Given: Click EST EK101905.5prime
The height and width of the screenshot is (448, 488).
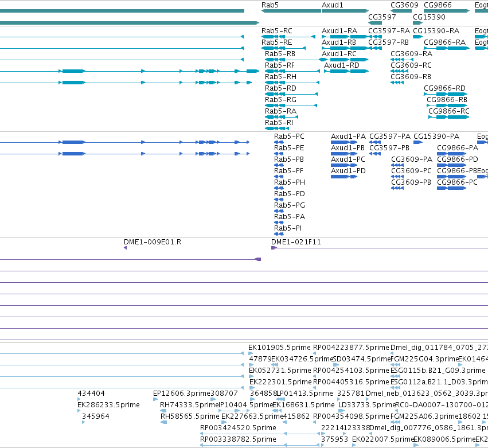Looking at the screenshot, I should point(279,348).
